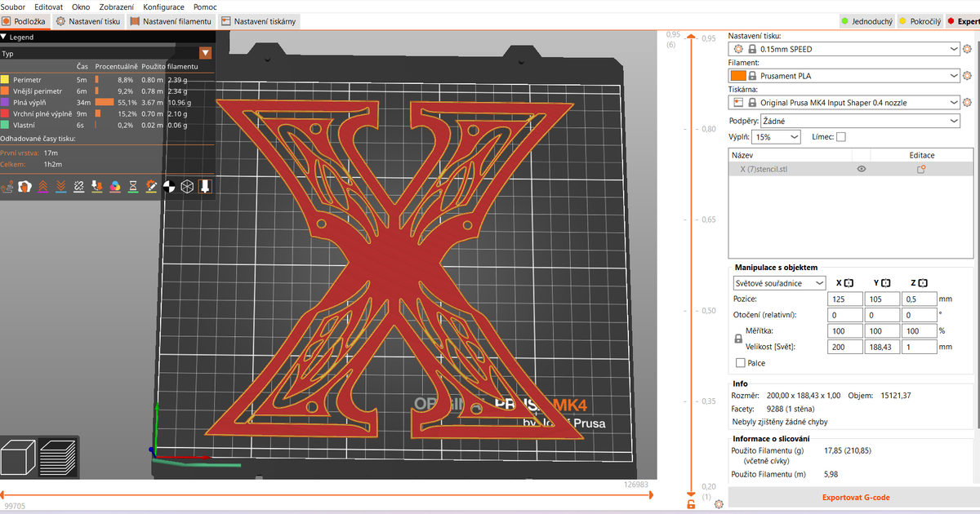Toggle the pause prints hourglass icon
The height and width of the screenshot is (514, 980).
pyautogui.click(x=132, y=186)
